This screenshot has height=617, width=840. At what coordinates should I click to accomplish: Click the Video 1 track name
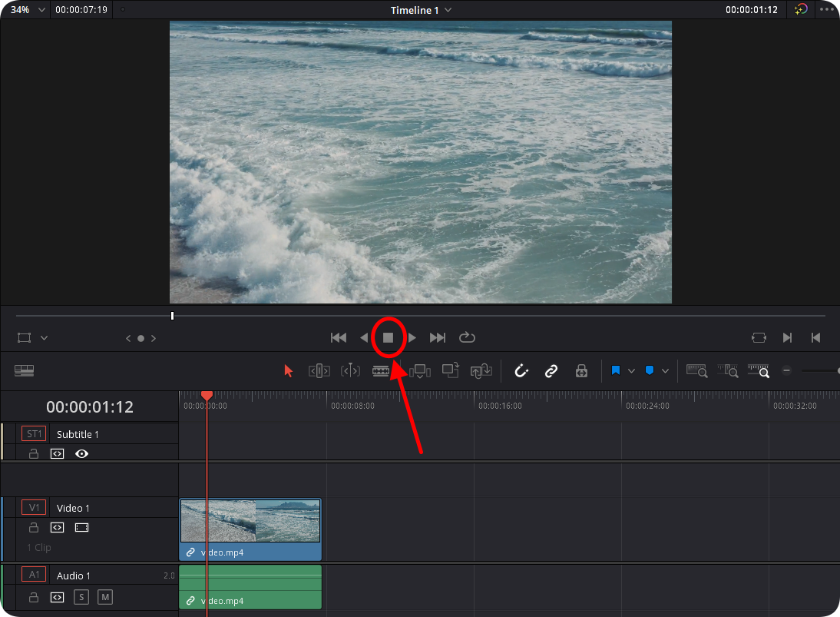[x=73, y=508]
